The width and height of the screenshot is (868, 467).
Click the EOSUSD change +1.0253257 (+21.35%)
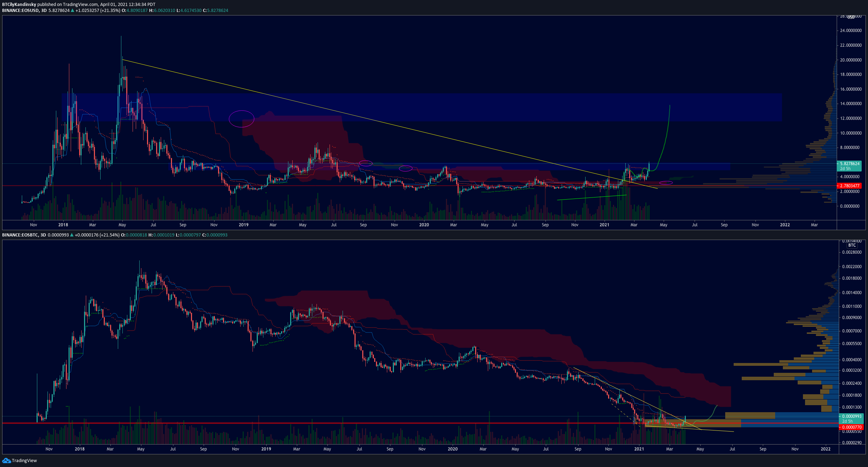click(x=98, y=11)
